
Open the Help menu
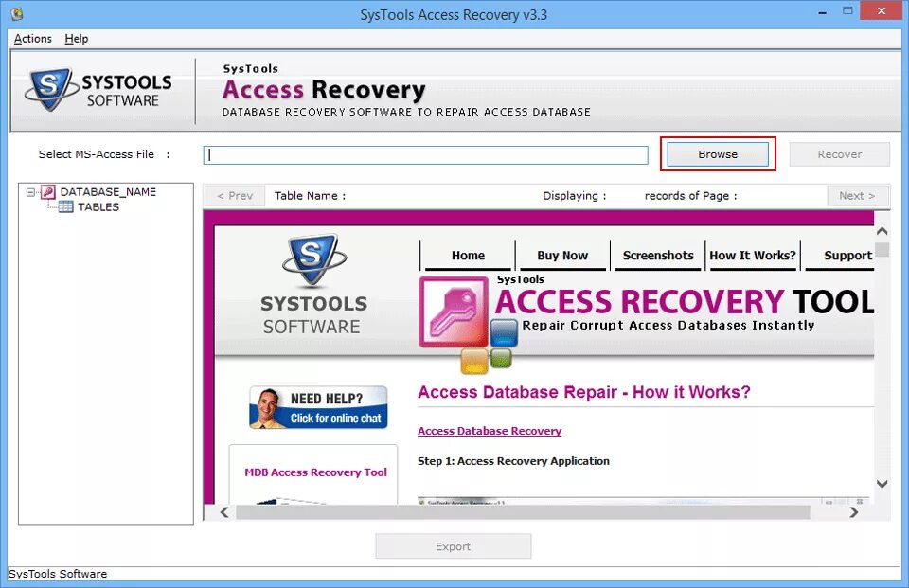click(x=77, y=39)
